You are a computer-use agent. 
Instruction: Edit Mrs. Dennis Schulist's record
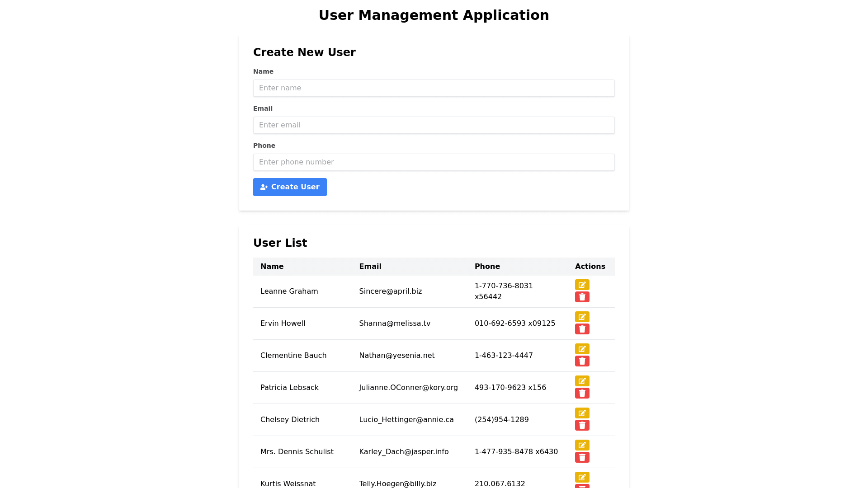click(x=582, y=445)
